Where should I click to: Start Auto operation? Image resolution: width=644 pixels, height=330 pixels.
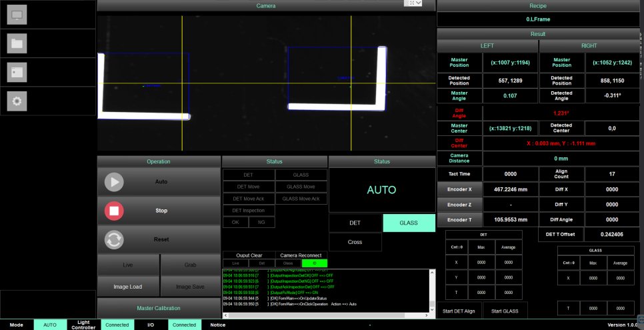[x=159, y=181]
